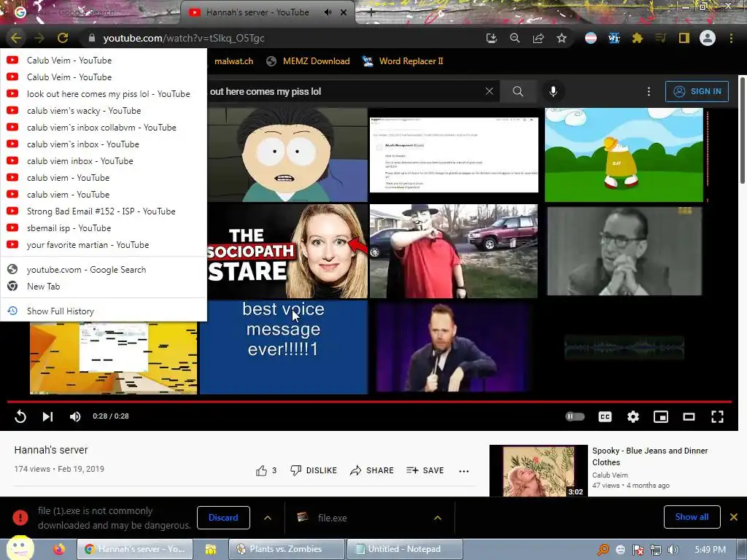Mute the tab via the speaker icon
This screenshot has height=560, width=747.
pos(328,12)
